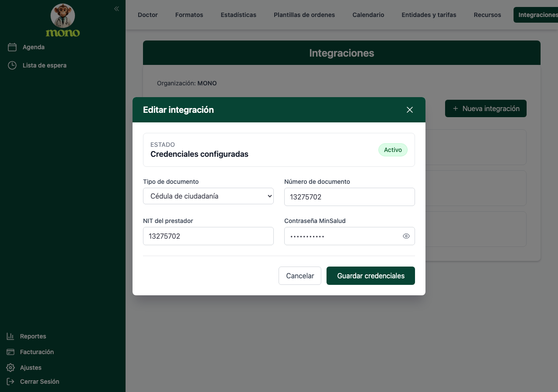The image size is (558, 392).
Task: Open Lista de espera in sidebar
Action: 44,65
